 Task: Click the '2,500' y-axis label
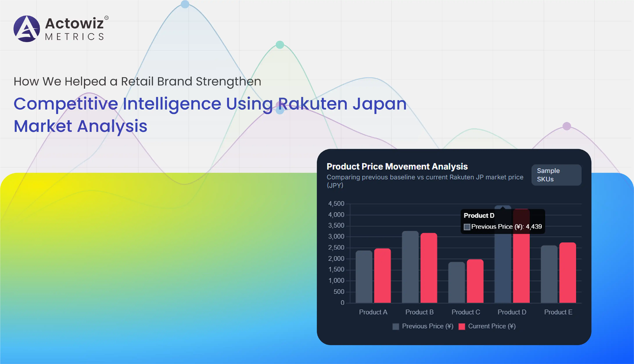click(x=336, y=248)
